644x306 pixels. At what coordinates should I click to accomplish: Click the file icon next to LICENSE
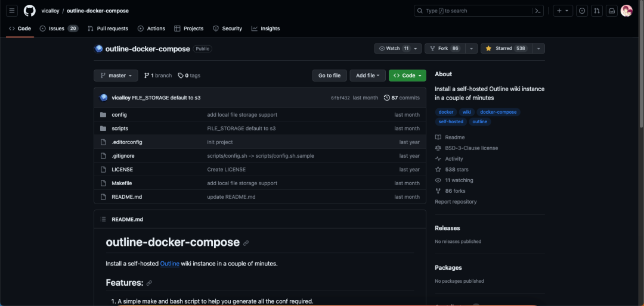click(103, 170)
